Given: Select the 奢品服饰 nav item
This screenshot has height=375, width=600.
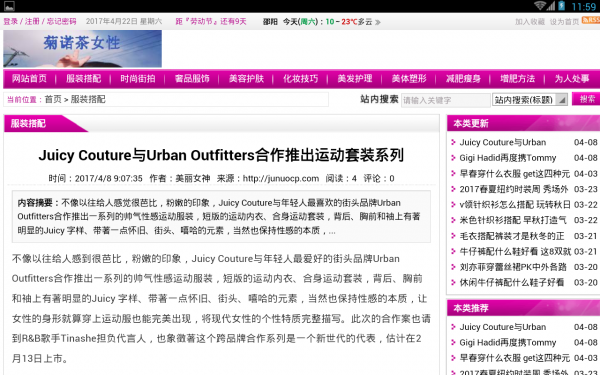Looking at the screenshot, I should click(192, 79).
